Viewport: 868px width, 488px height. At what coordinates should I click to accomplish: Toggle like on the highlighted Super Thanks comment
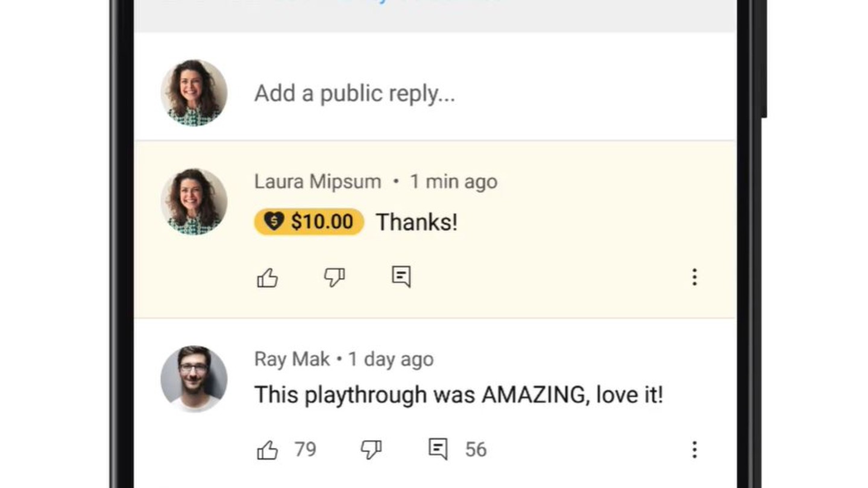point(268,277)
